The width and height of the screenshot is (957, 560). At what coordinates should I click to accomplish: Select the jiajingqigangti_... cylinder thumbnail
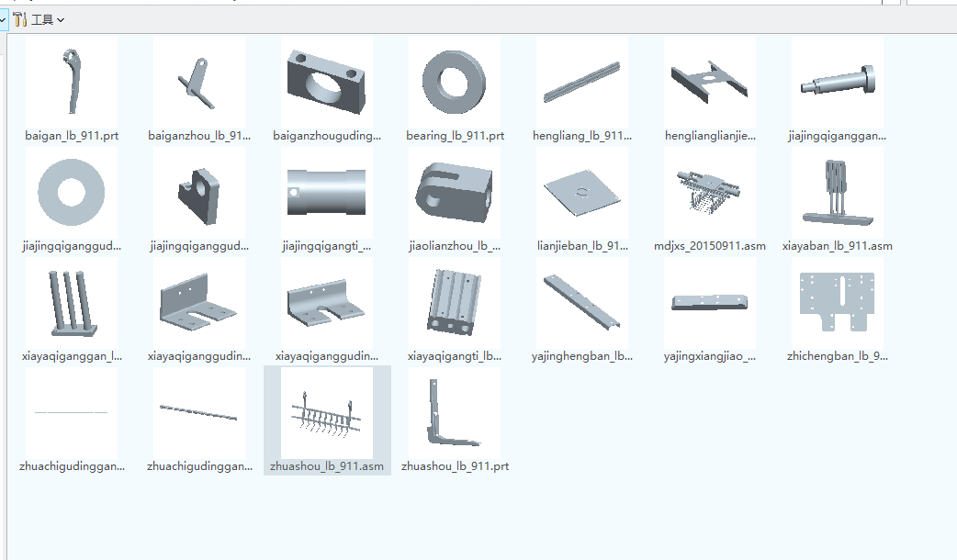point(327,193)
